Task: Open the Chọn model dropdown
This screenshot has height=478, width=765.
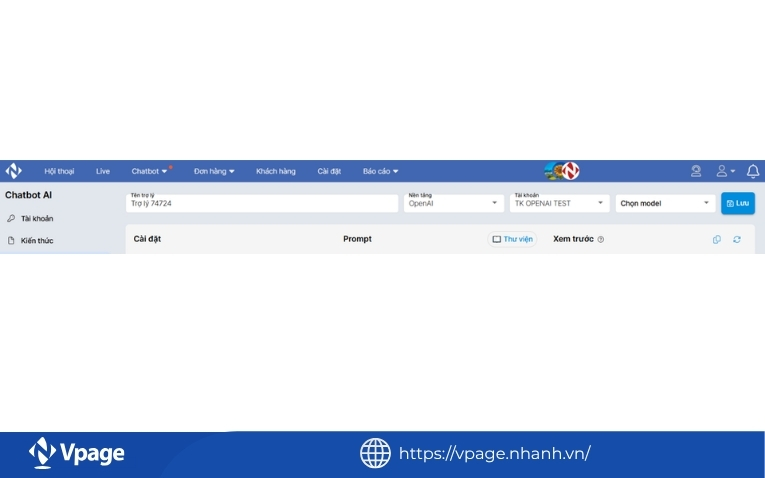Action: (x=665, y=203)
